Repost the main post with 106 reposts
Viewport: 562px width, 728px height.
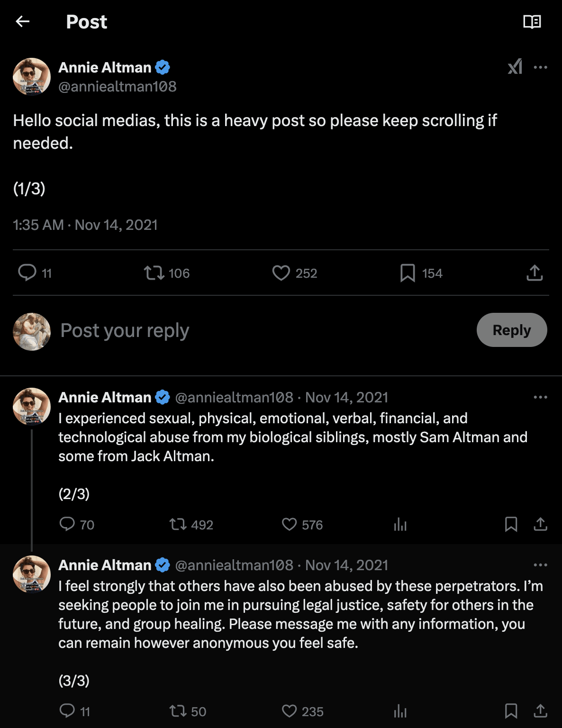pyautogui.click(x=154, y=273)
